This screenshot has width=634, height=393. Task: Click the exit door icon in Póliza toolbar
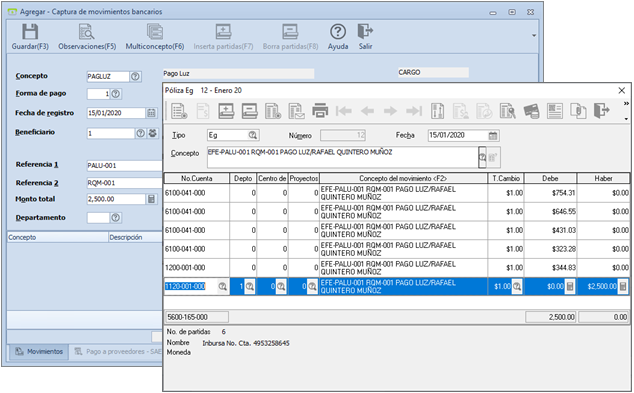(x=602, y=111)
